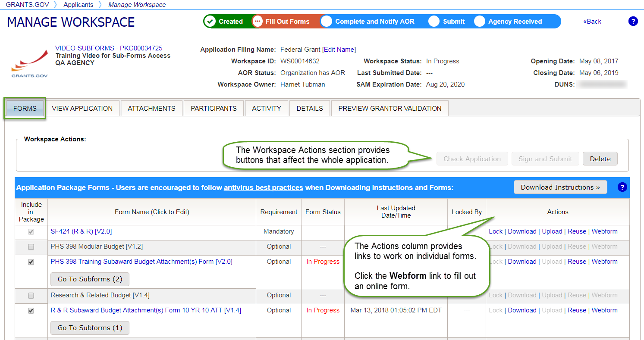Click the help icon in the top right corner
The width and height of the screenshot is (644, 340).
tap(633, 21)
